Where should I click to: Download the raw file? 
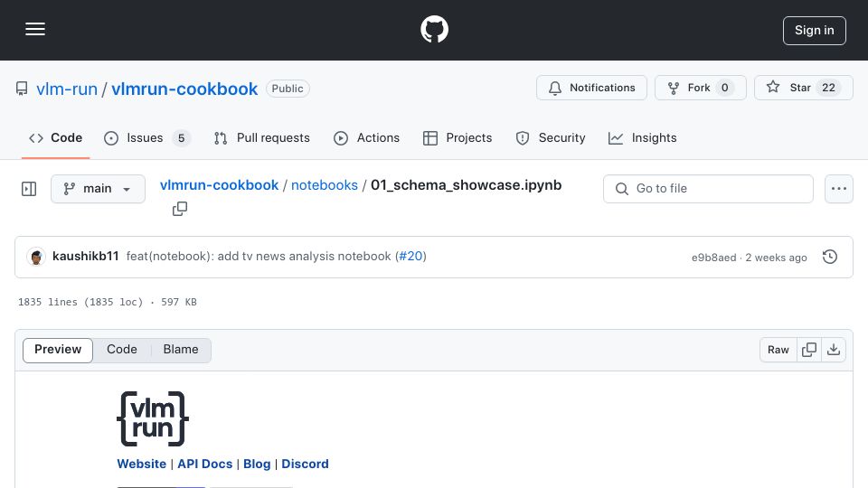pyautogui.click(x=833, y=350)
